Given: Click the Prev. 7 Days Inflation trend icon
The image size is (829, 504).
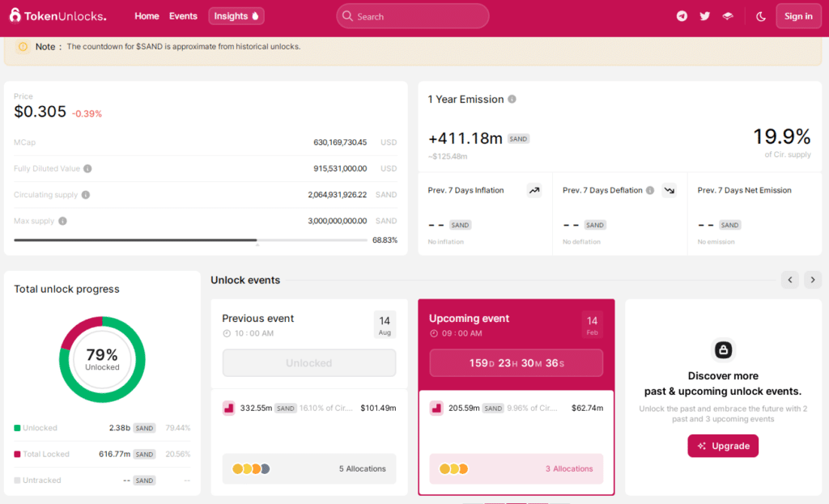Looking at the screenshot, I should pos(534,190).
